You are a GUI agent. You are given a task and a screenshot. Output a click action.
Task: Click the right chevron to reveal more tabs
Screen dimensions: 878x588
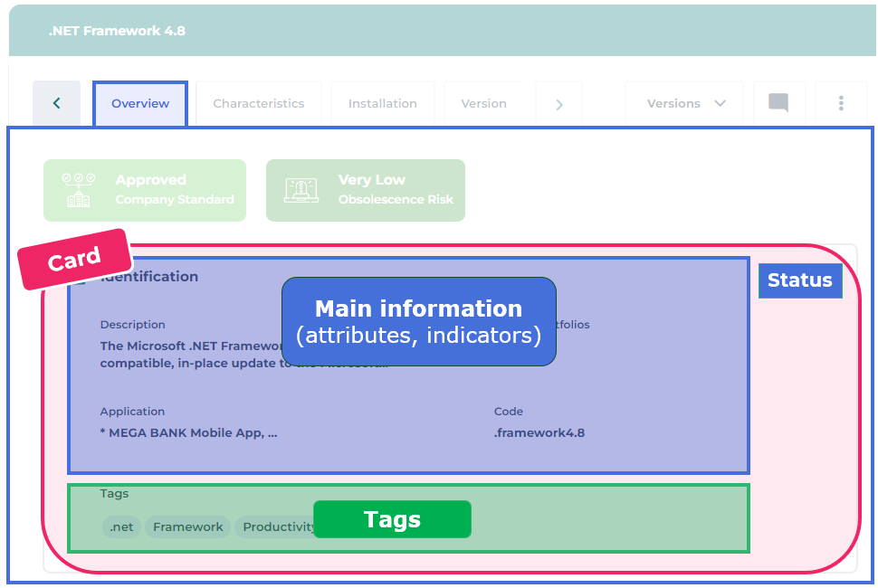[x=558, y=103]
